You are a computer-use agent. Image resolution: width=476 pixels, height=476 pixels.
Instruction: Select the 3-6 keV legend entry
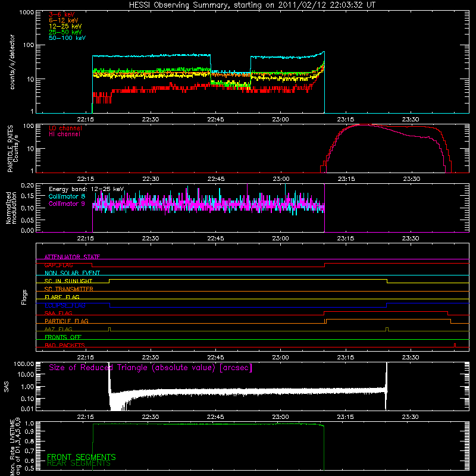pyautogui.click(x=62, y=14)
